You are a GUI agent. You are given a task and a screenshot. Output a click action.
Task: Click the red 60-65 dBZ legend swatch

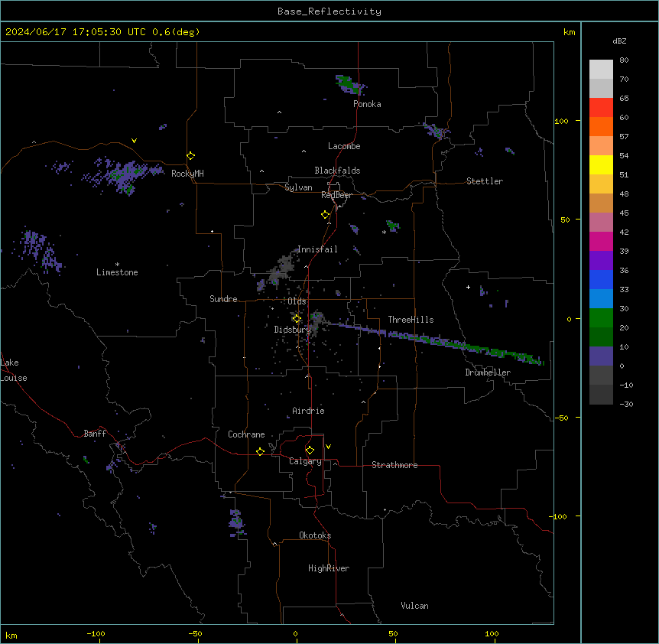tap(601, 108)
